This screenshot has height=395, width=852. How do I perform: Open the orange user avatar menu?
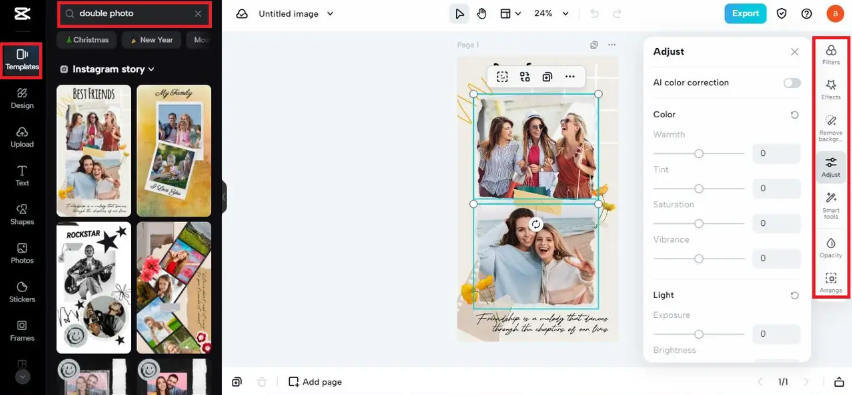click(x=835, y=14)
